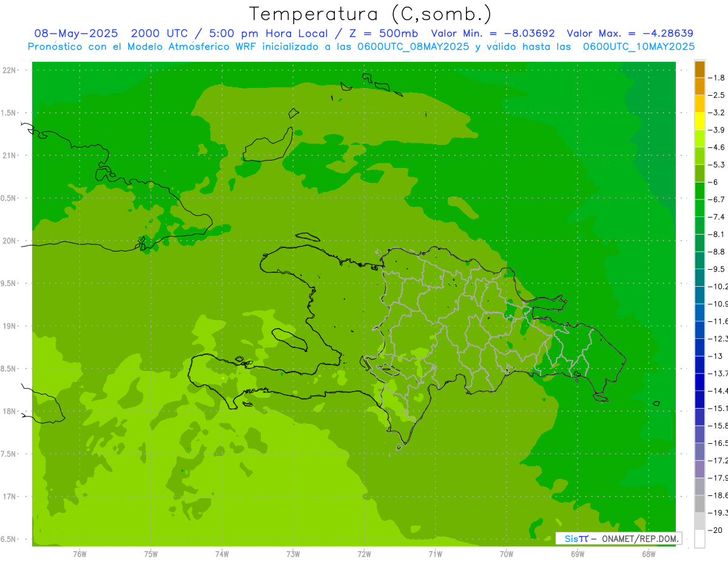Click the "-4.6" colorbar value
The height and width of the screenshot is (562, 728).
718,147
